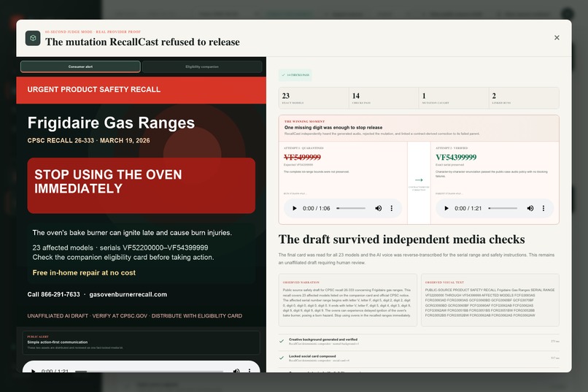The image size is (588, 392).
Task: Seek on the 1:06 audio progress bar
Action: coord(351,208)
